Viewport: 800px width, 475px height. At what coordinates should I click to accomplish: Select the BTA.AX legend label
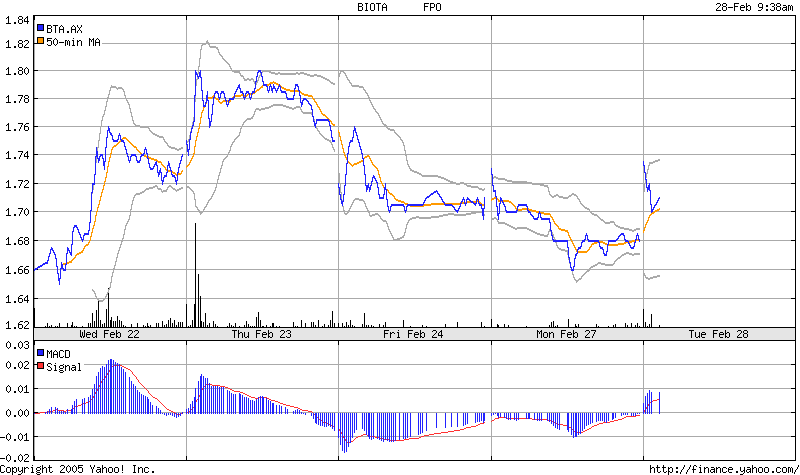tap(64, 29)
